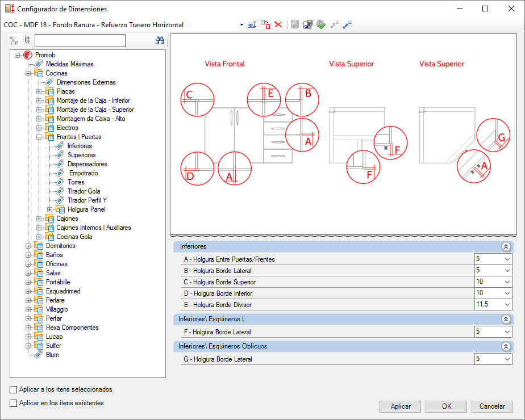Open dropdown for B - Holgura Borde Lateral
The width and height of the screenshot is (525, 420).
(x=507, y=271)
